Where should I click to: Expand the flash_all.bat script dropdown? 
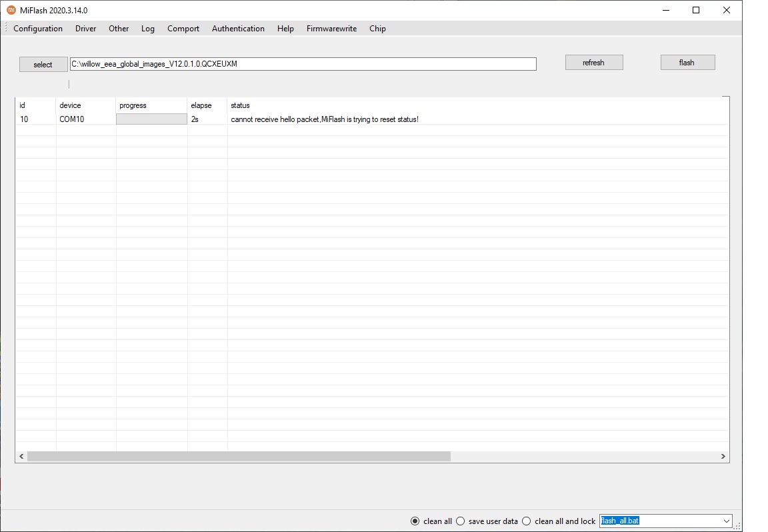tap(726, 521)
